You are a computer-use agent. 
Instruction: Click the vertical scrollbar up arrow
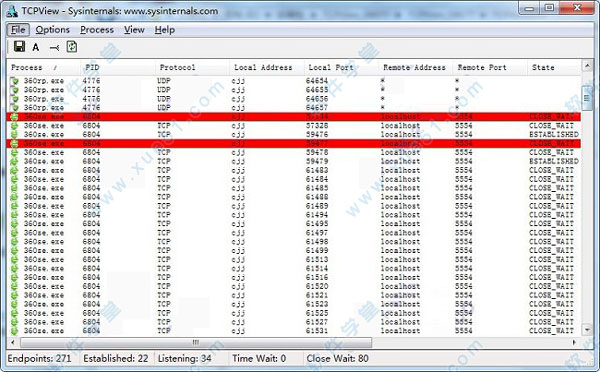tap(587, 66)
